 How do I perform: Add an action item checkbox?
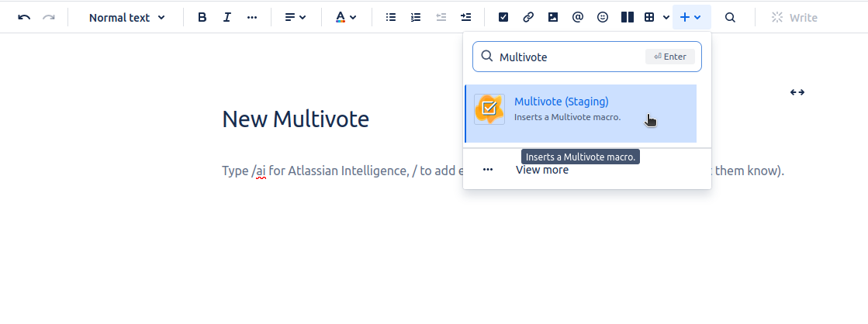click(x=503, y=17)
